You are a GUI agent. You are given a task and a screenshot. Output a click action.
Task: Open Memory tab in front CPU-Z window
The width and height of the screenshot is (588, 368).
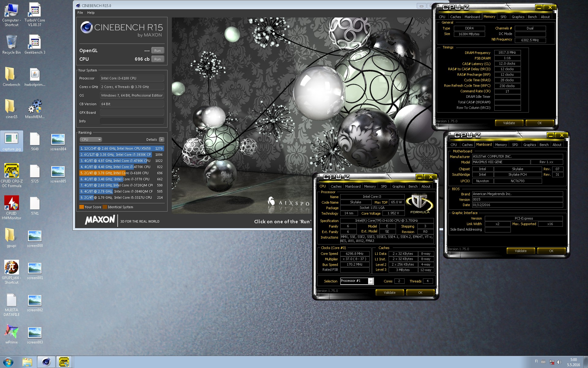pyautogui.click(x=370, y=186)
